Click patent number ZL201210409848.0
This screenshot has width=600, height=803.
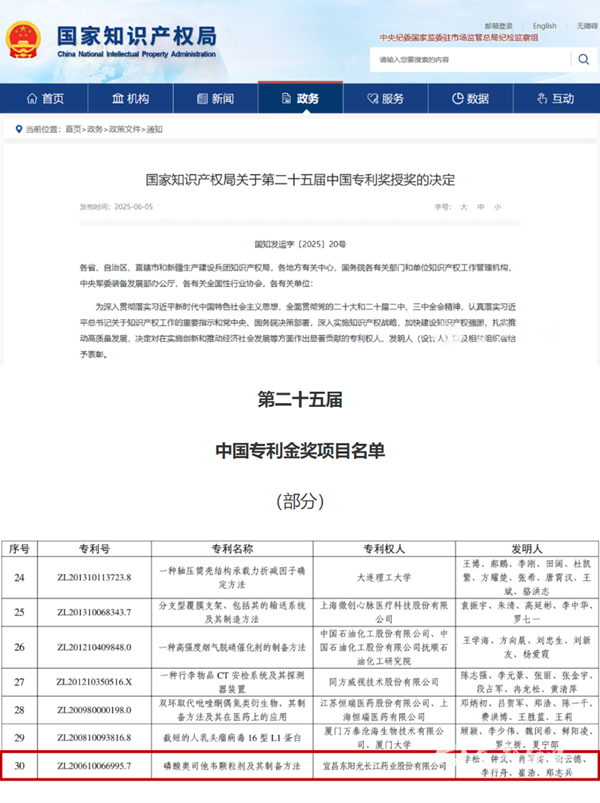(94, 647)
